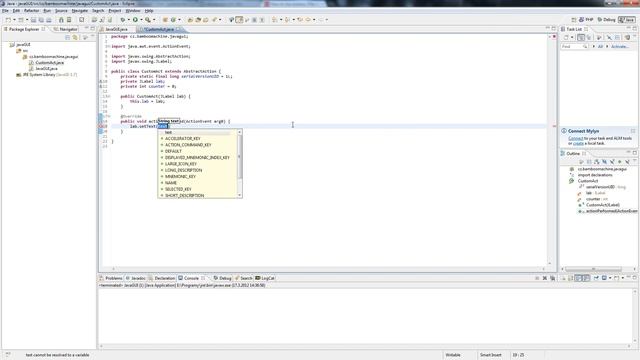The width and height of the screenshot is (640, 360).
Task: Click the New file toolbar icon
Action: (8, 20)
